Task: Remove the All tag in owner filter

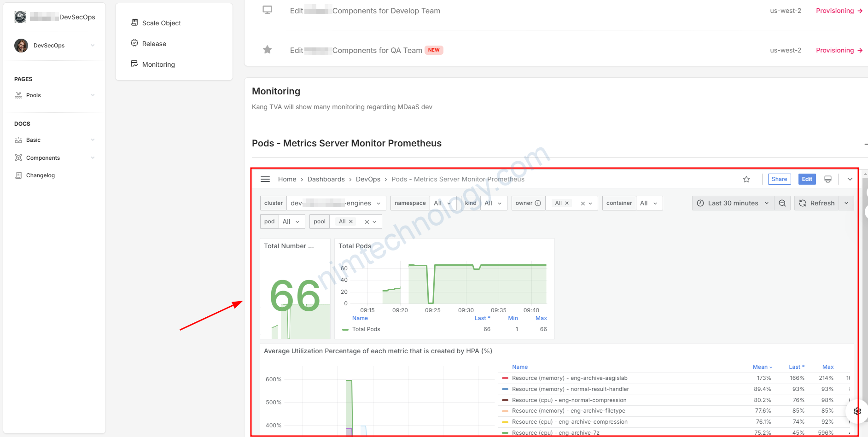Action: (567, 203)
